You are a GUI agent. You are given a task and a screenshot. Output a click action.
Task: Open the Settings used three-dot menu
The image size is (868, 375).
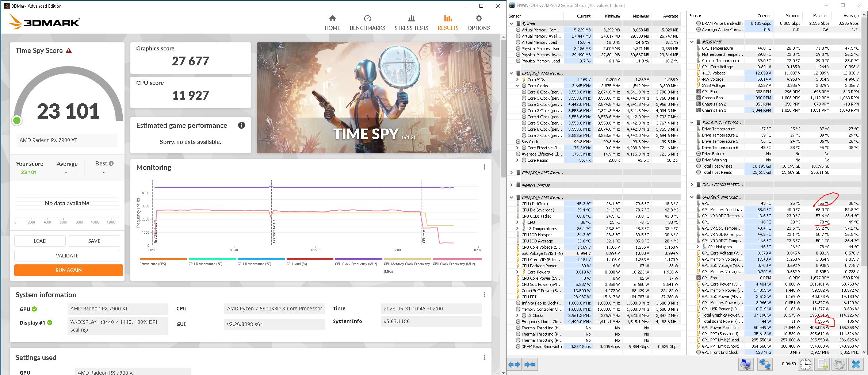coord(484,357)
